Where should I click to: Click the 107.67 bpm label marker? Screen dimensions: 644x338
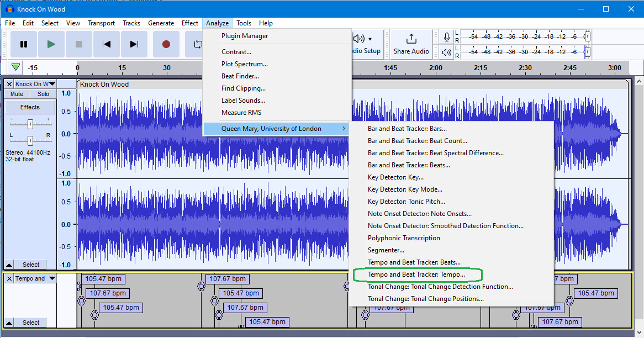pos(107,293)
